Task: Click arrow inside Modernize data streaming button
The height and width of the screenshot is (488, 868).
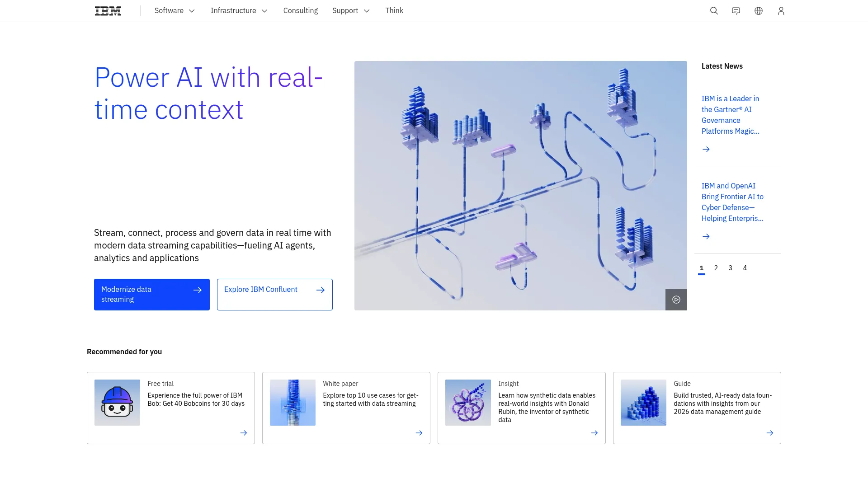Action: 198,290
